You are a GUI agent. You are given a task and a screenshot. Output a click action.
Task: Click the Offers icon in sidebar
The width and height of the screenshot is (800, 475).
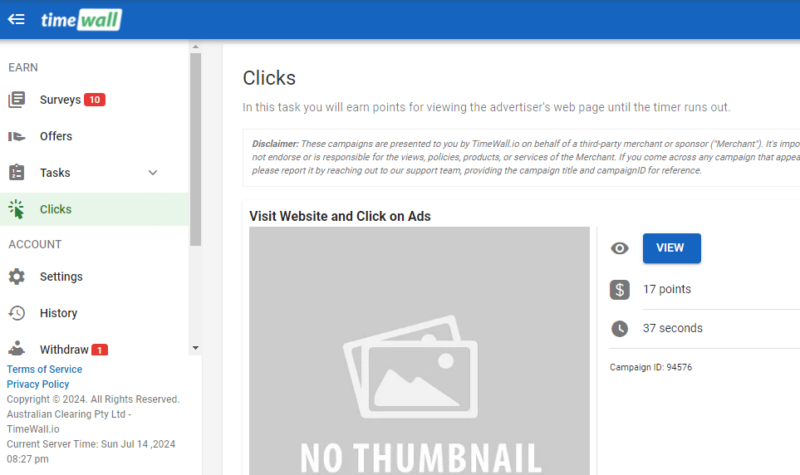pyautogui.click(x=16, y=136)
